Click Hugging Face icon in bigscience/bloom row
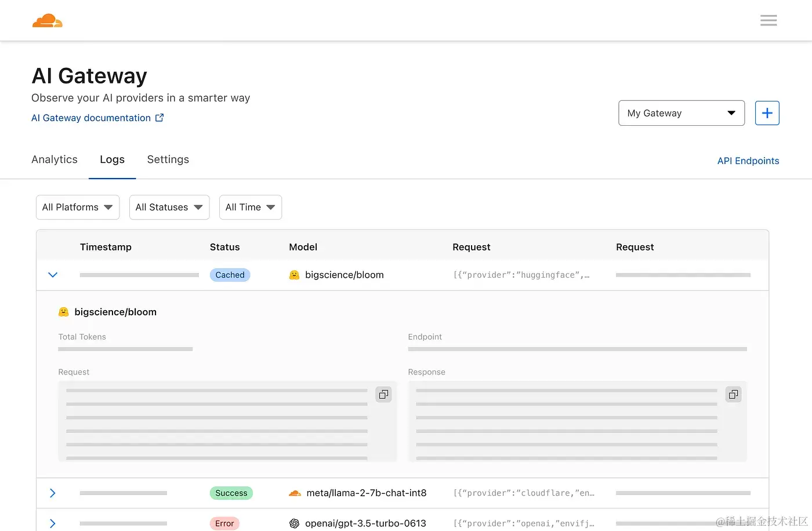 [294, 275]
